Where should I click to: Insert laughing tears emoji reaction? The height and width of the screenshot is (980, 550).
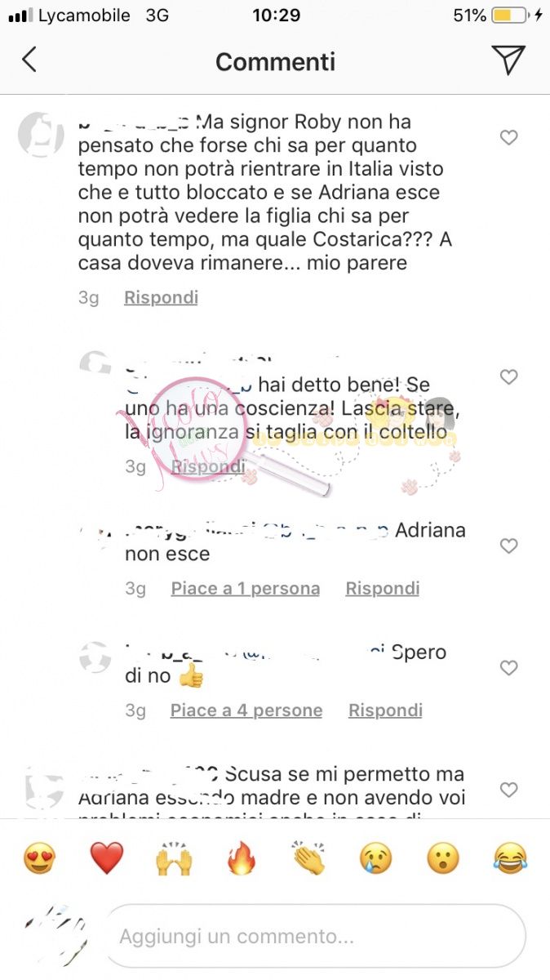click(x=511, y=858)
